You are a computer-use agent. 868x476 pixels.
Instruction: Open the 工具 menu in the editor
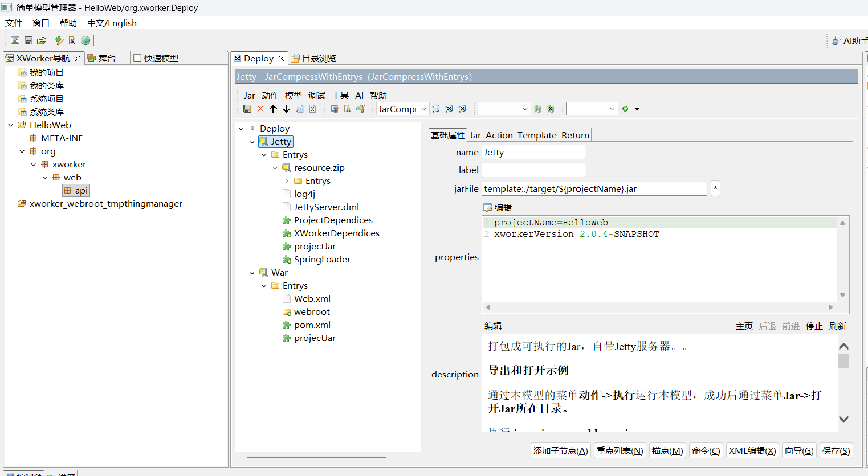coord(340,95)
